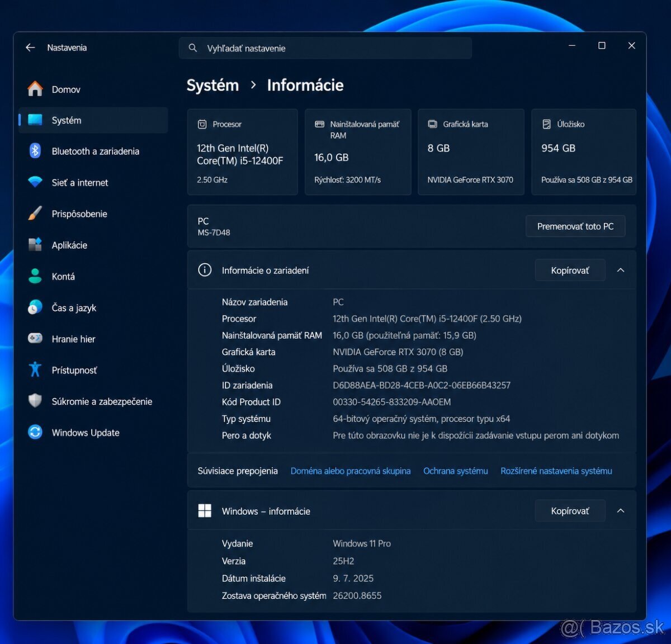
Task: Go to Sieť a internet settings
Action: pos(93,183)
